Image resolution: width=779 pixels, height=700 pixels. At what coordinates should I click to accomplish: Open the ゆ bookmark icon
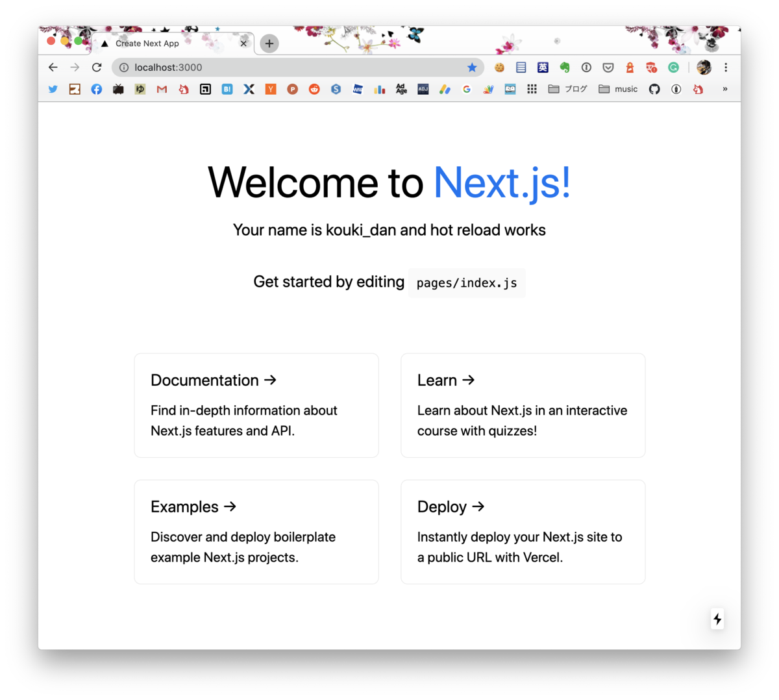(x=140, y=89)
